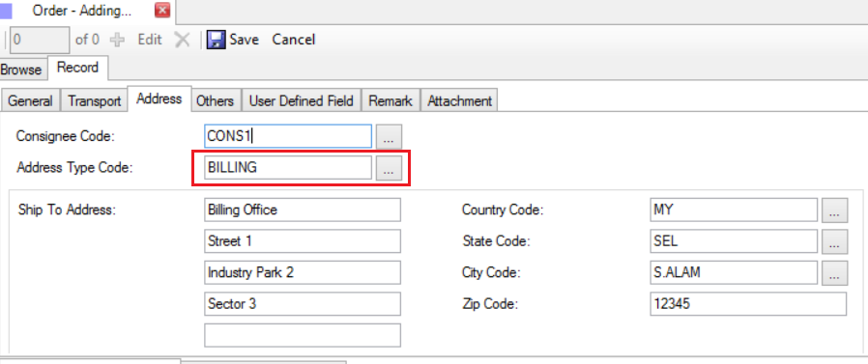Click the purple form icon on the Order tab
868x364 pixels.
pyautogui.click(x=6, y=11)
